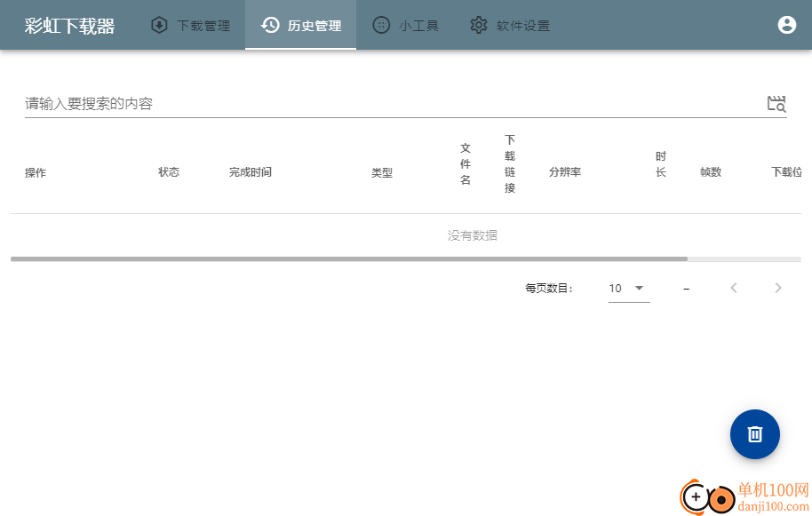812x516 pixels.
Task: Open the 每页数目 rows-per-page dropdown
Action: [x=629, y=289]
